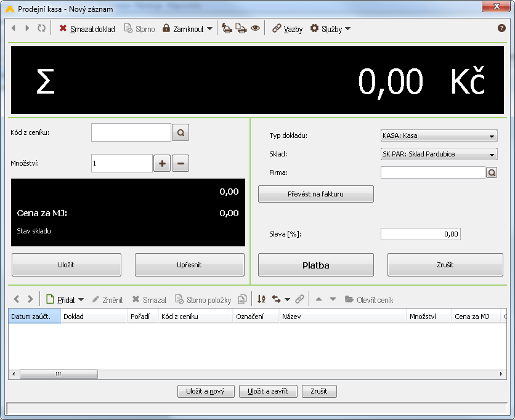The height and width of the screenshot is (420, 515).
Task: Click Zrušit button beside Uložit a zavřít
Action: point(319,391)
